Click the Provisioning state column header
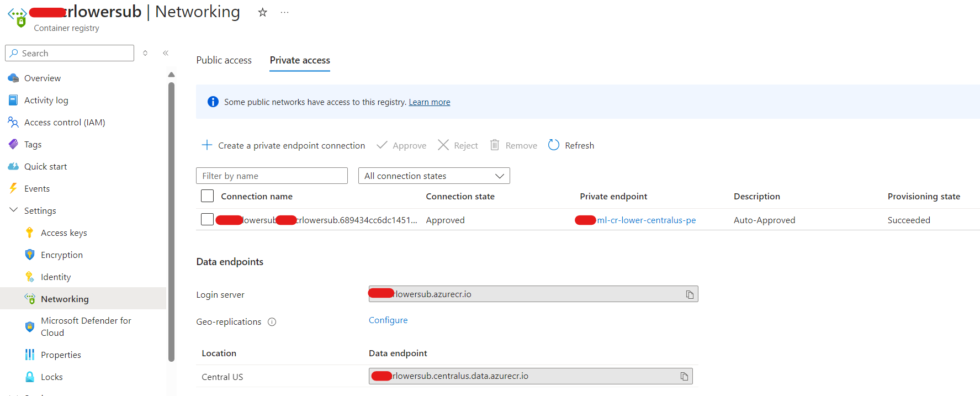This screenshot has width=980, height=396. (x=924, y=196)
